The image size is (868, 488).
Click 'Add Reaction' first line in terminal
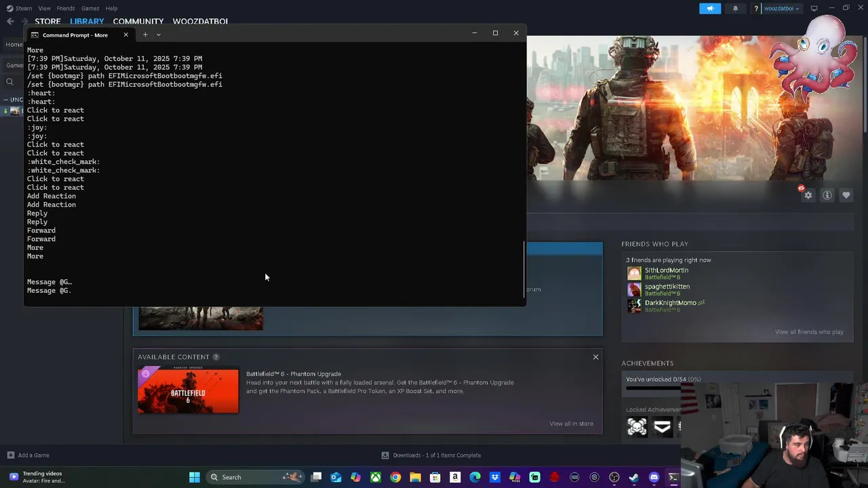point(52,197)
